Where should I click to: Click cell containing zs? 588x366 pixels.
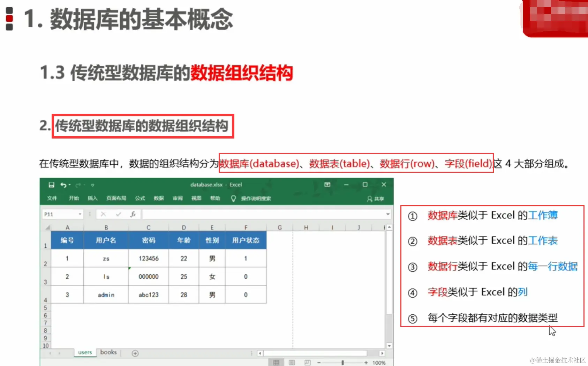pos(106,259)
